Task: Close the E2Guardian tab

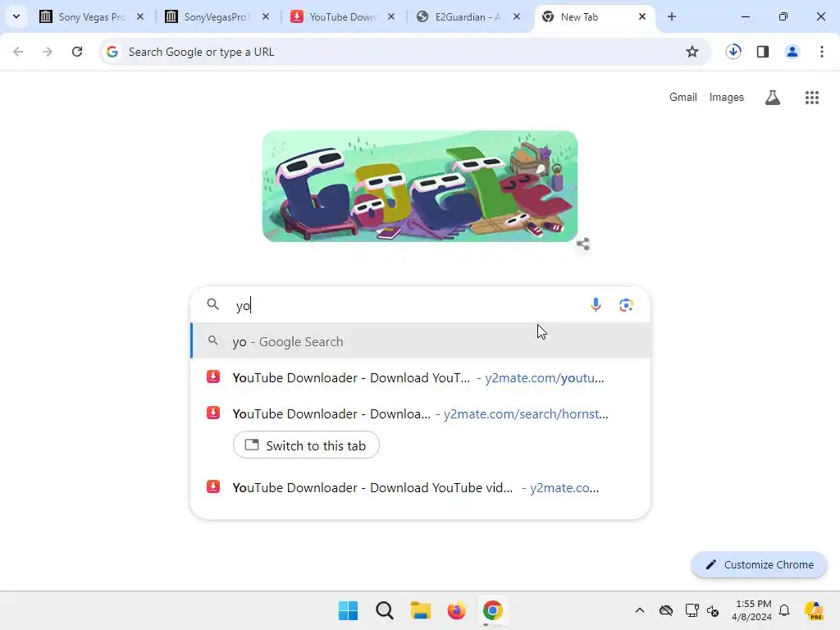Action: click(517, 16)
